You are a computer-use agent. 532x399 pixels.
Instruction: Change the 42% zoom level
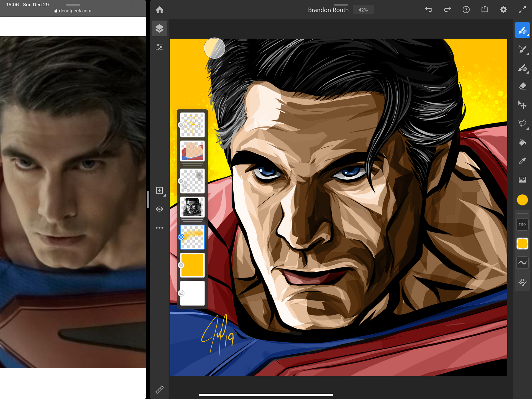point(363,10)
